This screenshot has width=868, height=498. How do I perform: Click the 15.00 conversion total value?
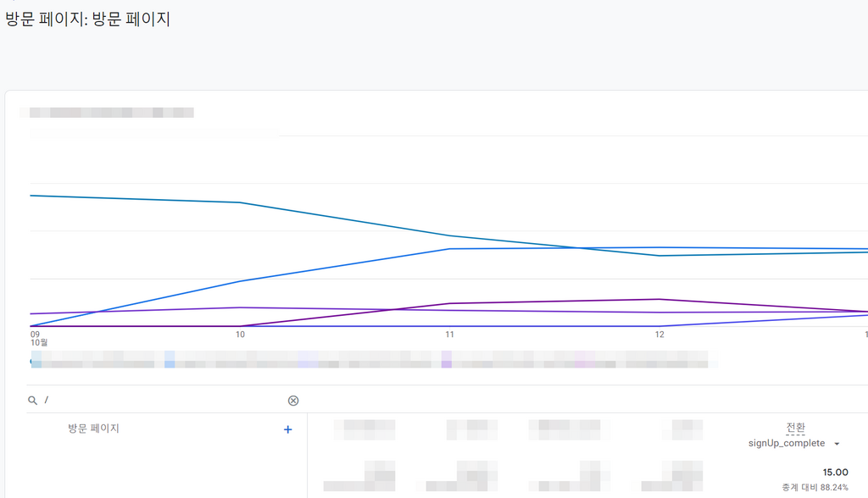(x=835, y=472)
